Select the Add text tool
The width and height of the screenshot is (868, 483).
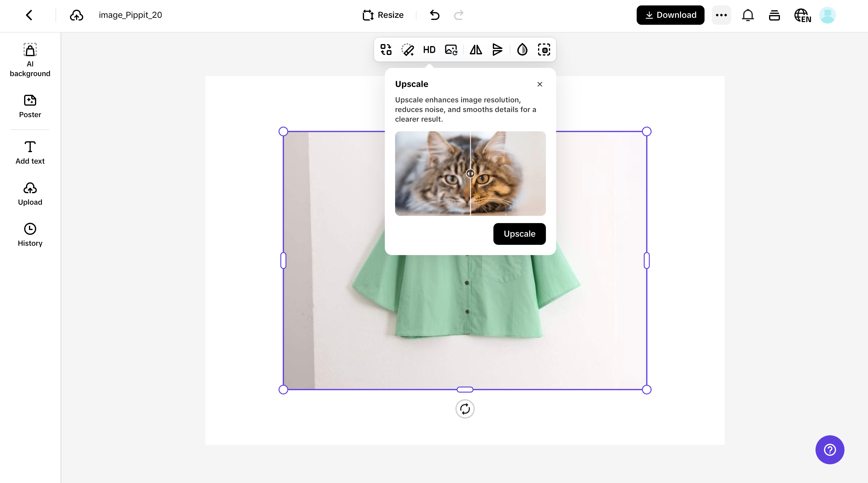pyautogui.click(x=30, y=152)
